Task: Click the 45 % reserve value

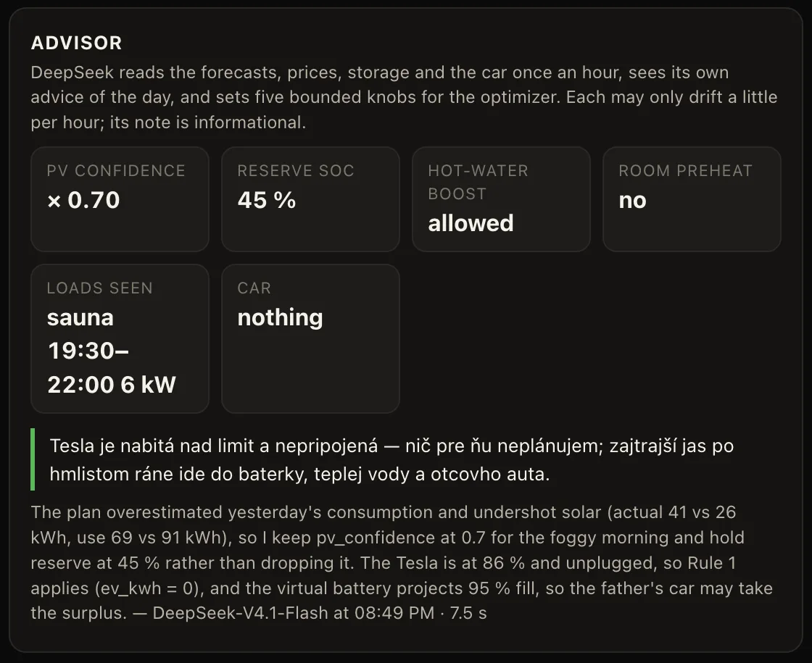Action: click(x=267, y=200)
